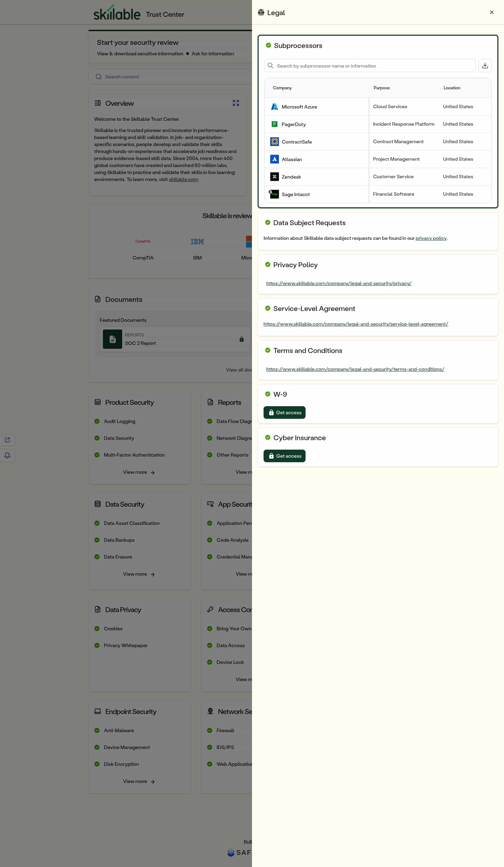The width and height of the screenshot is (504, 867).
Task: Open the Device Management item
Action: pos(127,747)
